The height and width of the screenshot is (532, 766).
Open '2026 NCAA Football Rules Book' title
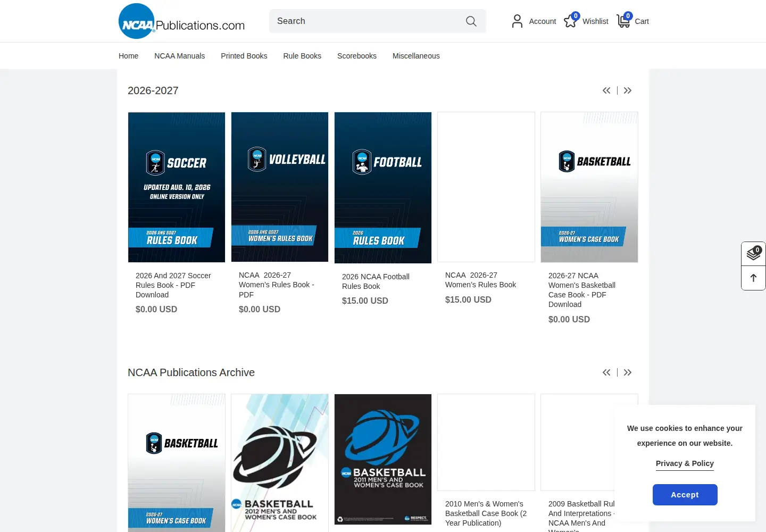click(x=376, y=281)
